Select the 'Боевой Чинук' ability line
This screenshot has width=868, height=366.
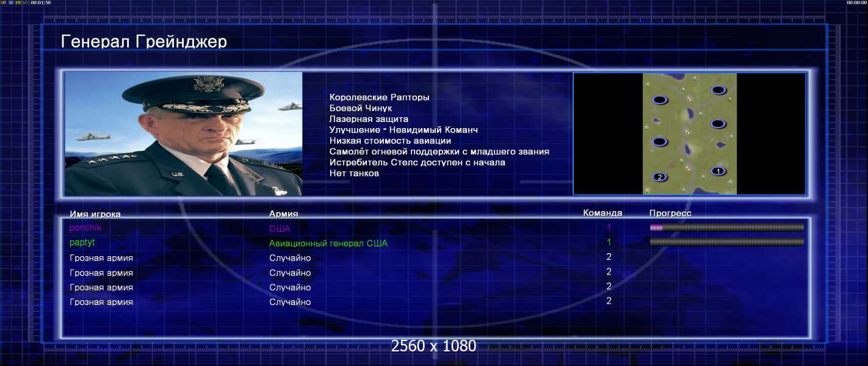click(360, 108)
